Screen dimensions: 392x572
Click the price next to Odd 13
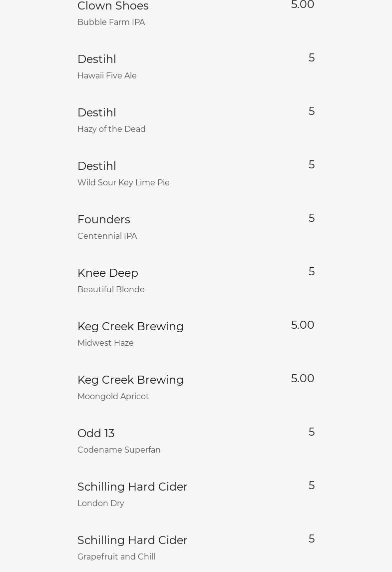tap(312, 432)
